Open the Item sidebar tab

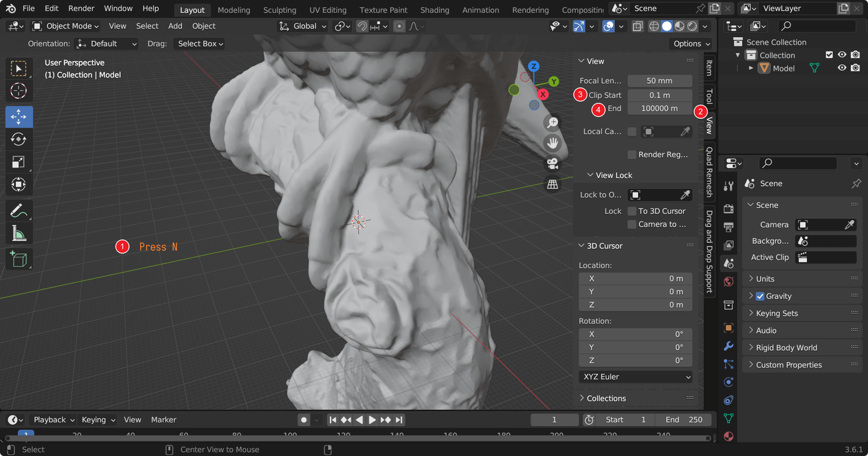[709, 67]
